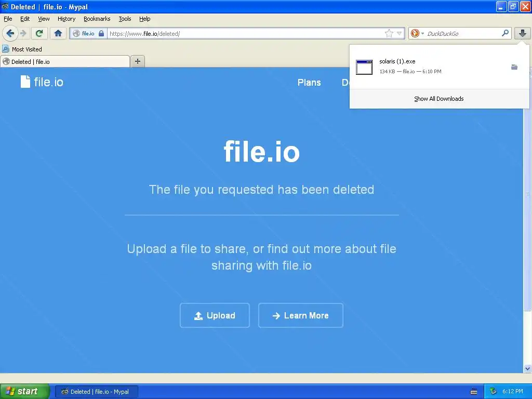
Task: Click 'The file you requested has been deleted' text
Action: point(262,189)
